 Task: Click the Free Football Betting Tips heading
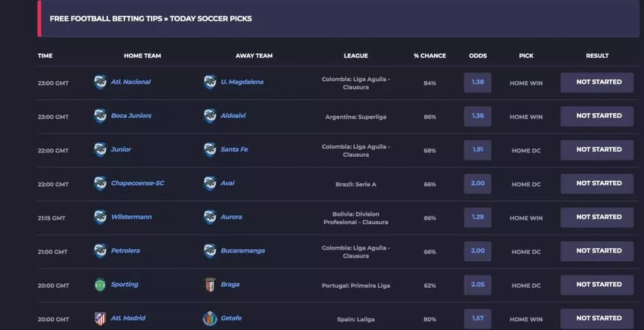pos(150,19)
